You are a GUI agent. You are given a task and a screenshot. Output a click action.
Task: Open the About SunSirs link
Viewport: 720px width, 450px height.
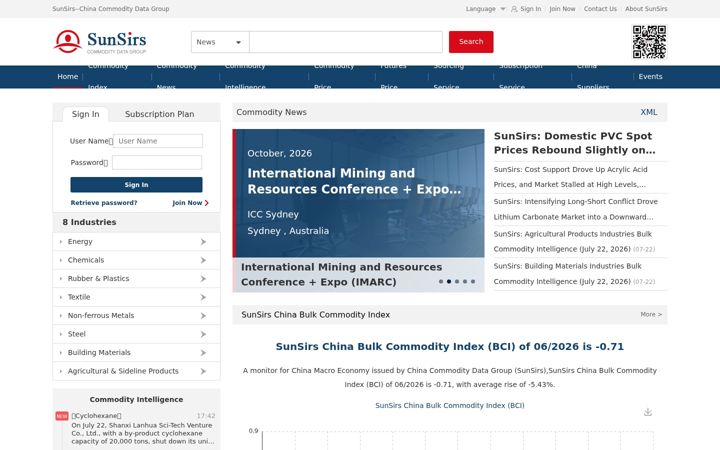point(646,9)
